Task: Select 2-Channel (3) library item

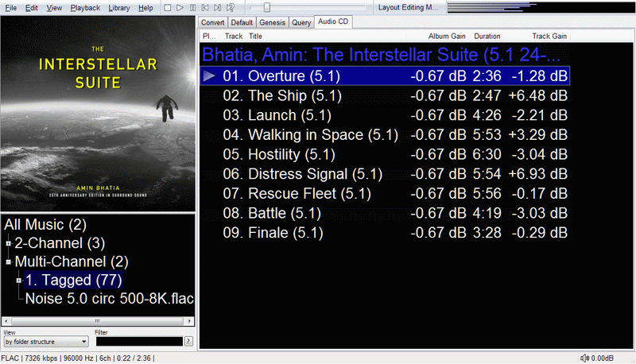Action: click(x=60, y=243)
